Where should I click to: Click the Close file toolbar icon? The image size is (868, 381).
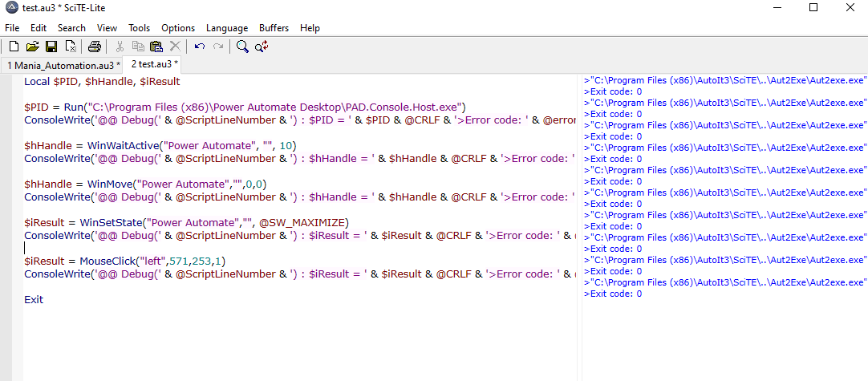71,47
